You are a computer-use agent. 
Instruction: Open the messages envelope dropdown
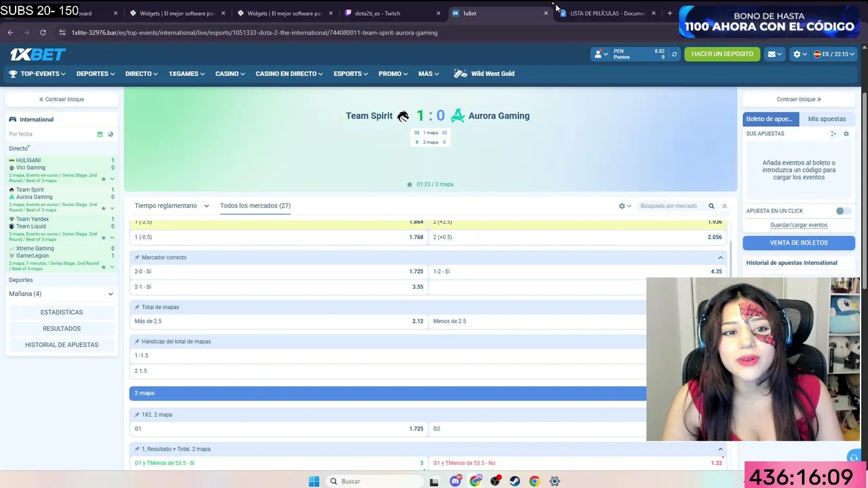(x=774, y=54)
